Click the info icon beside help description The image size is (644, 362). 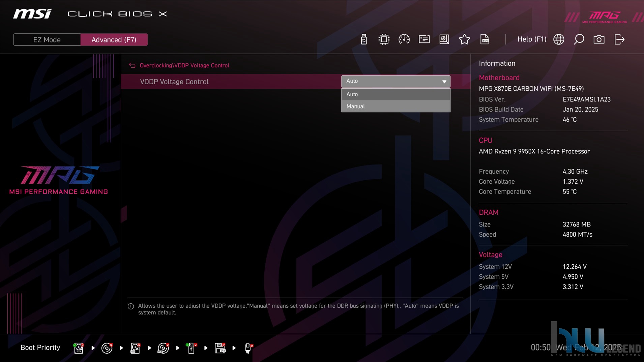131,306
